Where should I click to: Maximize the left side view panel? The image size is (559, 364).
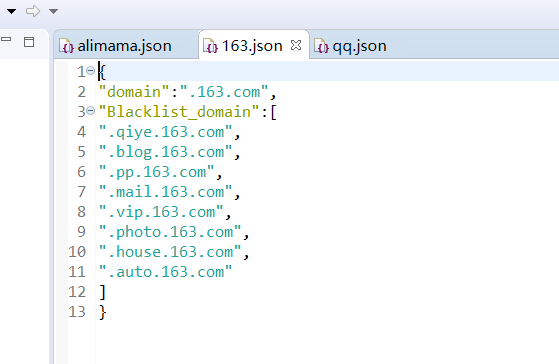29,42
